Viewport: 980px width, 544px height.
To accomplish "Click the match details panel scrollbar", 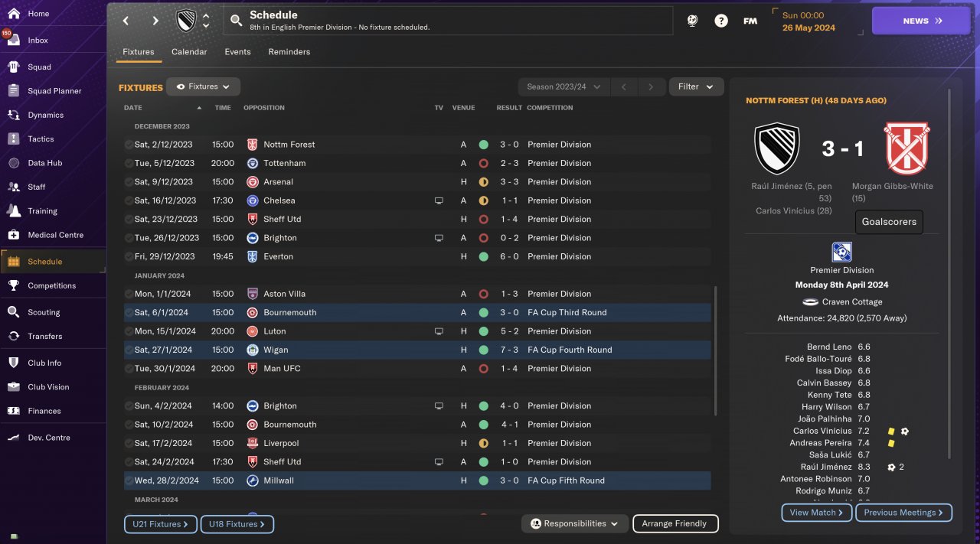I will (x=949, y=274).
